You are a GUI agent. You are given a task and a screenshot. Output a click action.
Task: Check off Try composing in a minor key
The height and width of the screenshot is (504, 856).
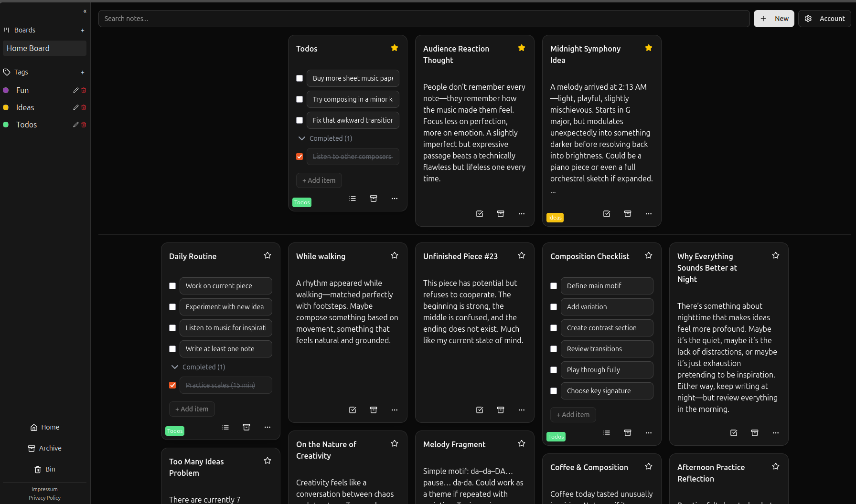click(x=300, y=99)
